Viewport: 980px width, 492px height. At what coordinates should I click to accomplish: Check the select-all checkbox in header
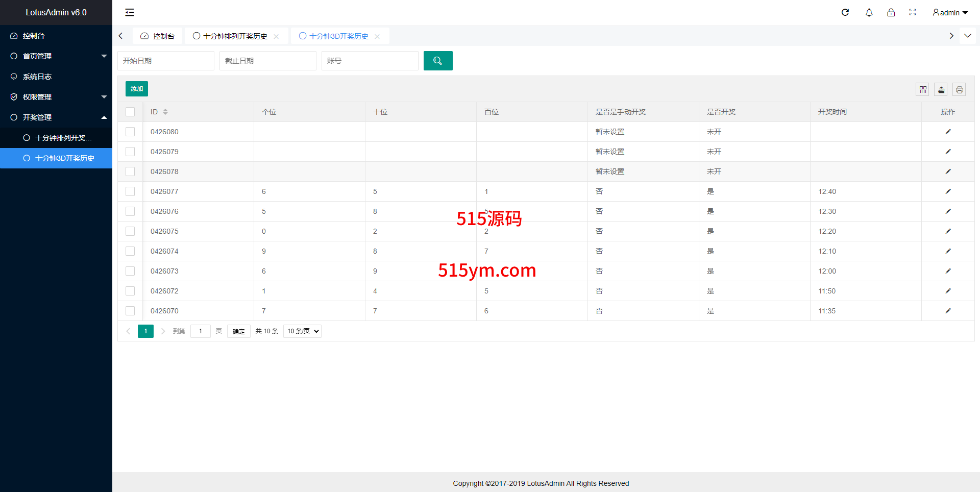click(130, 112)
